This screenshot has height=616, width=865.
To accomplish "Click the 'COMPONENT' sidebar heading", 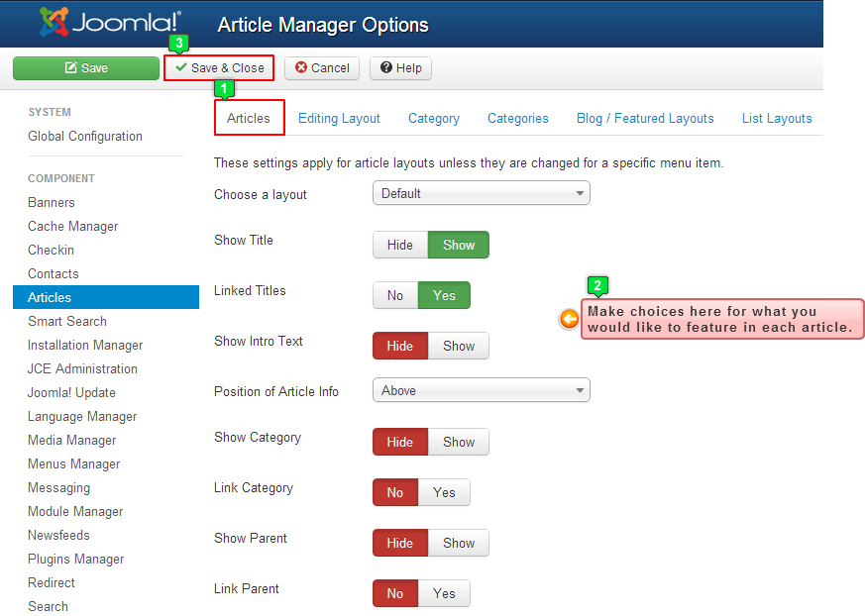I will [61, 178].
